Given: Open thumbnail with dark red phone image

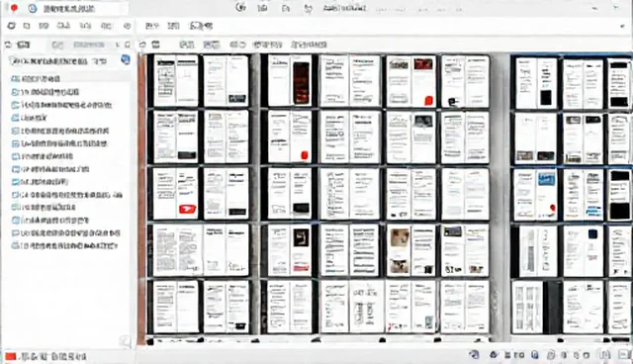Looking at the screenshot, I should 290,80.
